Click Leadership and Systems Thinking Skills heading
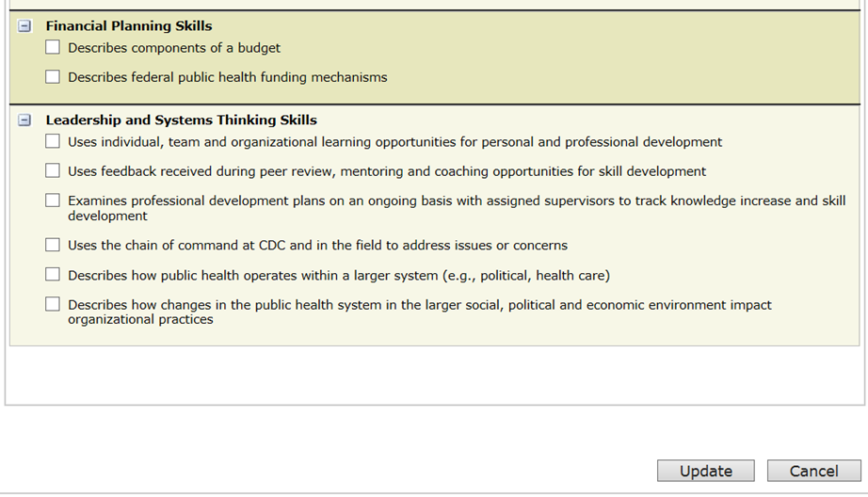This screenshot has width=868, height=497. point(181,120)
